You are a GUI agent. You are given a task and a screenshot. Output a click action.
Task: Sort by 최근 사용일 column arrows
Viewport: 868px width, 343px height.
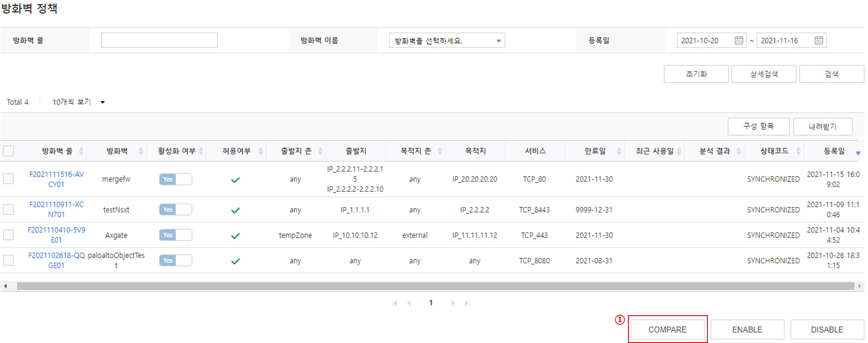click(x=679, y=151)
